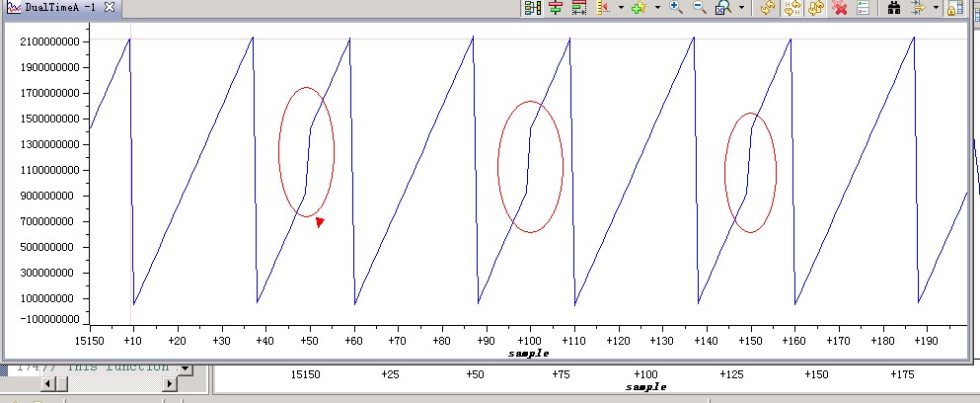This screenshot has width=980, height=403.
Task: Click the +25 label in the lower graph
Action: click(390, 374)
